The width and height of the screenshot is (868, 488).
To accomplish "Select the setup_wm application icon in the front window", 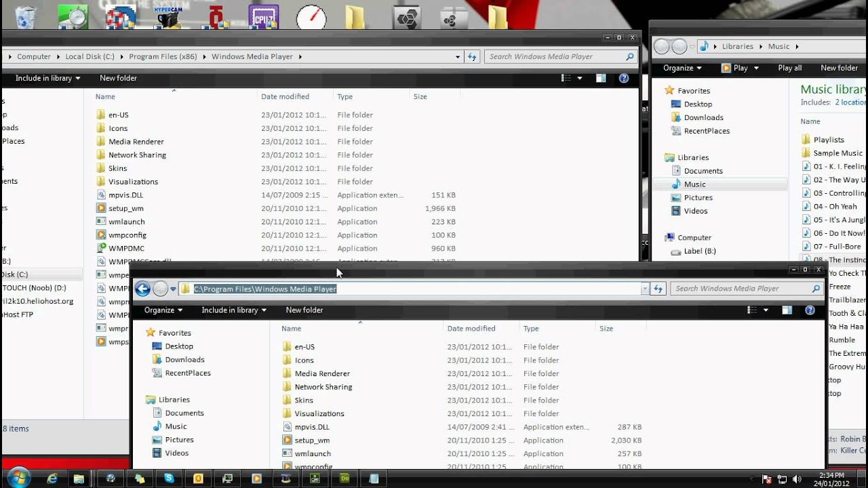I will tap(288, 441).
